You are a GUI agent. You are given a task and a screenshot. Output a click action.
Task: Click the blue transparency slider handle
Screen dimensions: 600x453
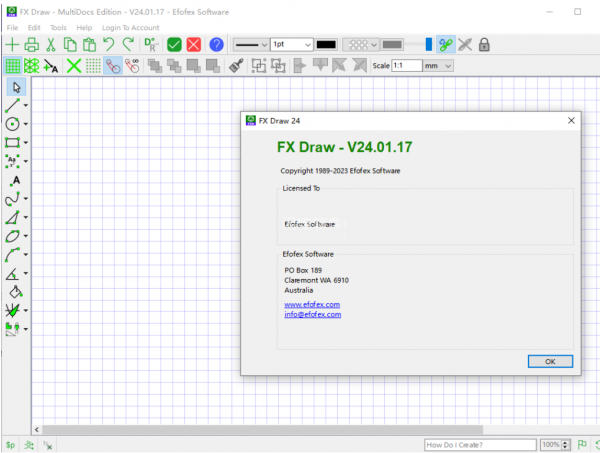click(429, 44)
